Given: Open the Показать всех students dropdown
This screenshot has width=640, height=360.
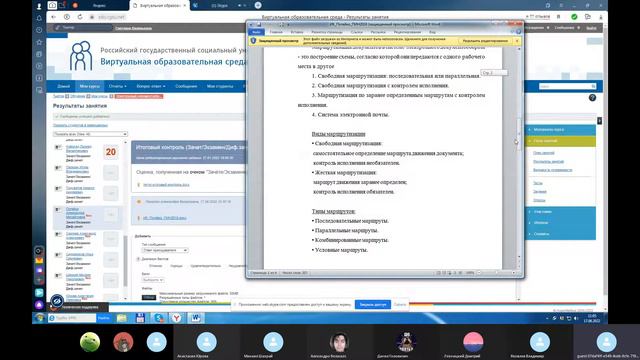Looking at the screenshot, I should [x=90, y=134].
